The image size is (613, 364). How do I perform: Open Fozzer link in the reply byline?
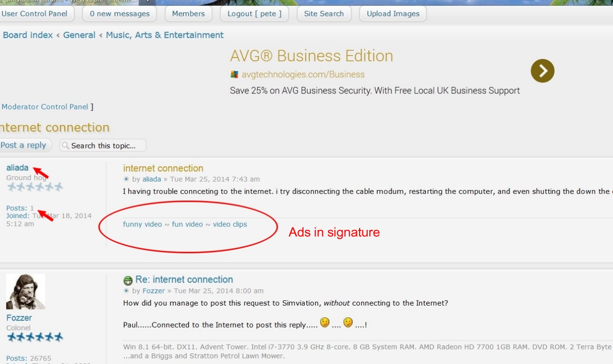(x=154, y=291)
